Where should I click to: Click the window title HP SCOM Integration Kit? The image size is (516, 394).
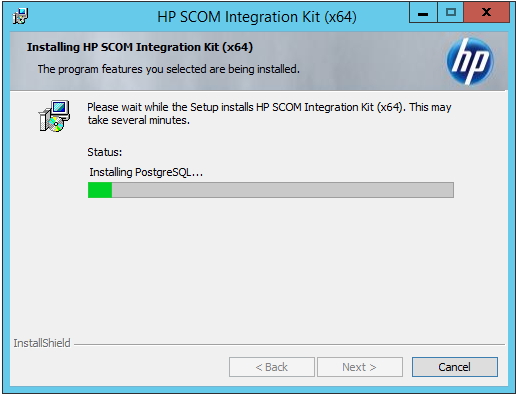tap(257, 17)
